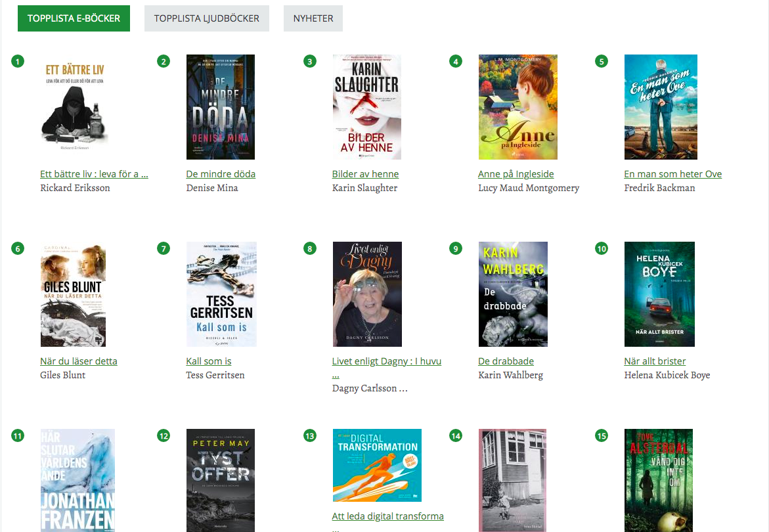This screenshot has height=532, width=769.
Task: Click the Bilder av henne title link
Action: (x=365, y=174)
